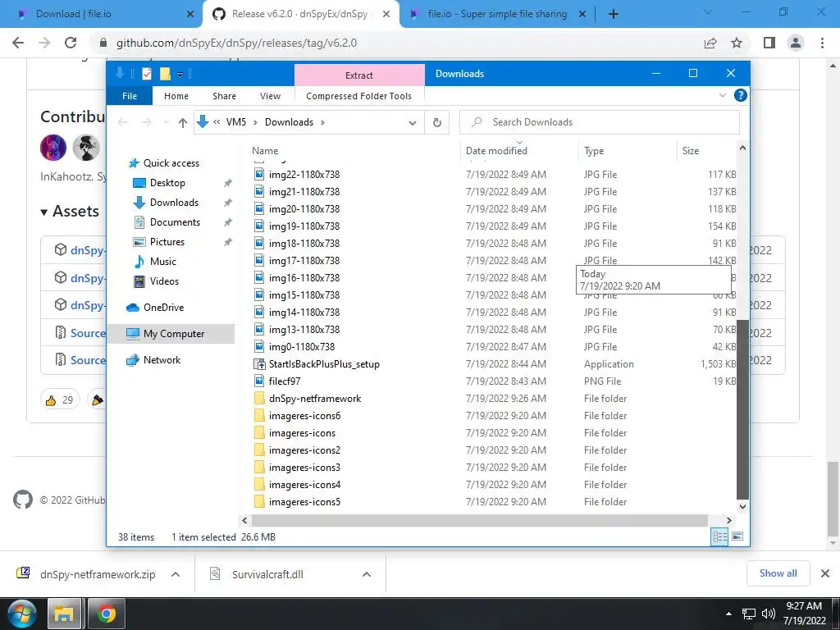Select the Compressed Folder Tools tab

[359, 96]
